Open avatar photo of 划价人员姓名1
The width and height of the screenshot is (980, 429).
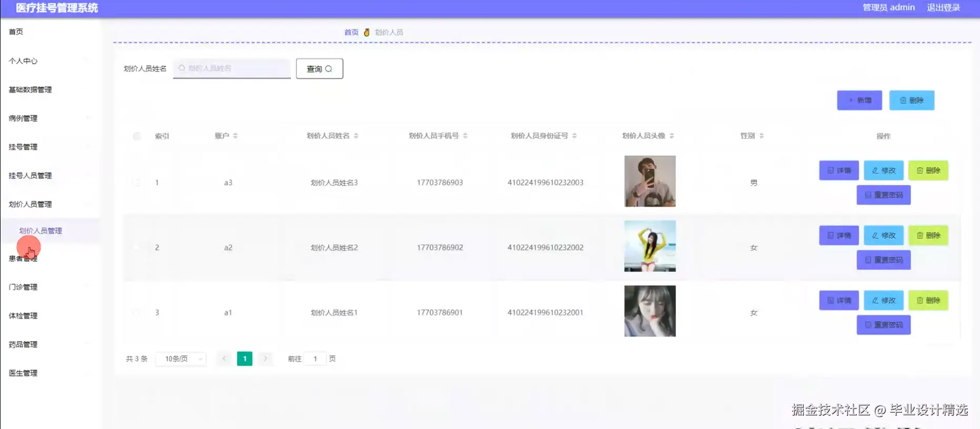pyautogui.click(x=650, y=311)
